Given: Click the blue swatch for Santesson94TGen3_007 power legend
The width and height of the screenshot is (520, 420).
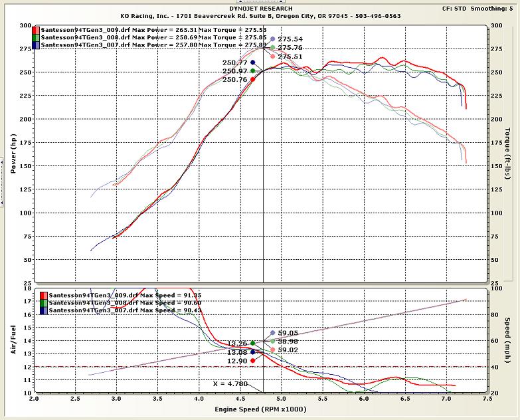Looking at the screenshot, I should click(37, 45).
